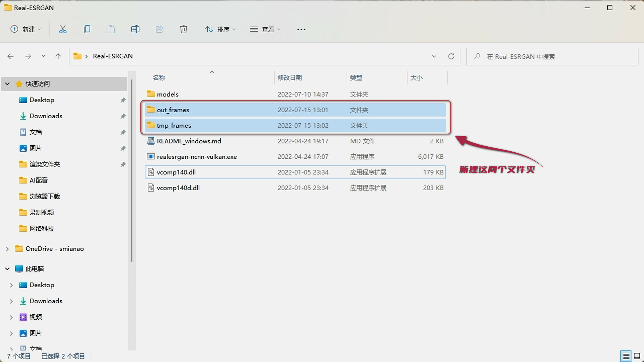Screen dimensions: 644x362
Task: Sort by 名称 column header
Action: pos(159,78)
